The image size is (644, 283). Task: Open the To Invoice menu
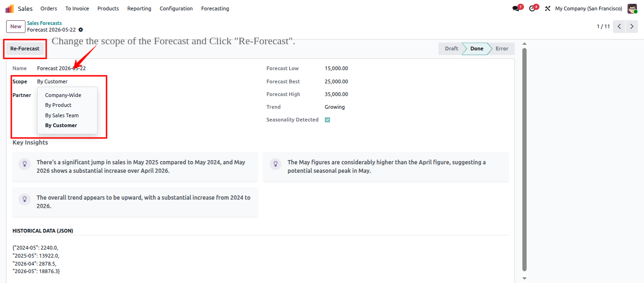coord(77,8)
